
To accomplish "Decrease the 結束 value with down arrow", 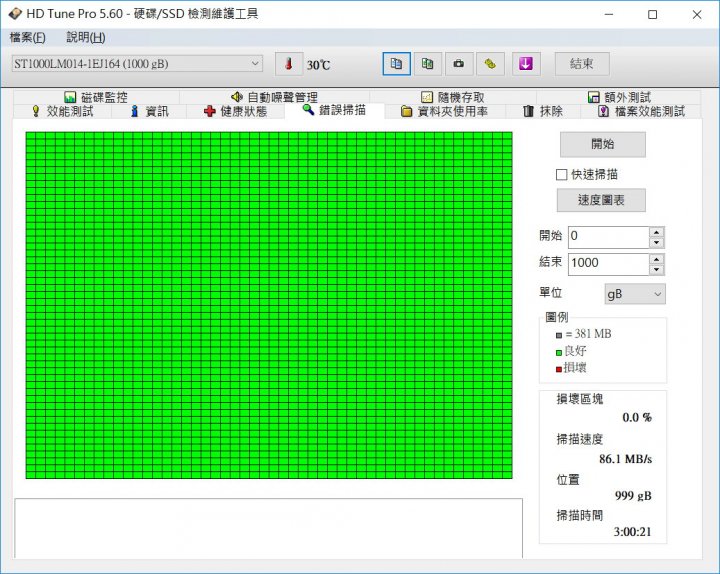I will pyautogui.click(x=657, y=270).
